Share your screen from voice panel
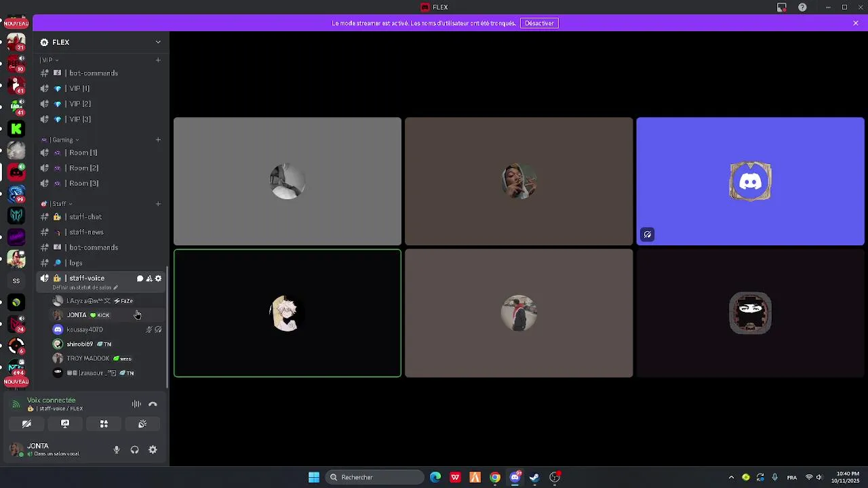This screenshot has height=488, width=868. click(65, 424)
